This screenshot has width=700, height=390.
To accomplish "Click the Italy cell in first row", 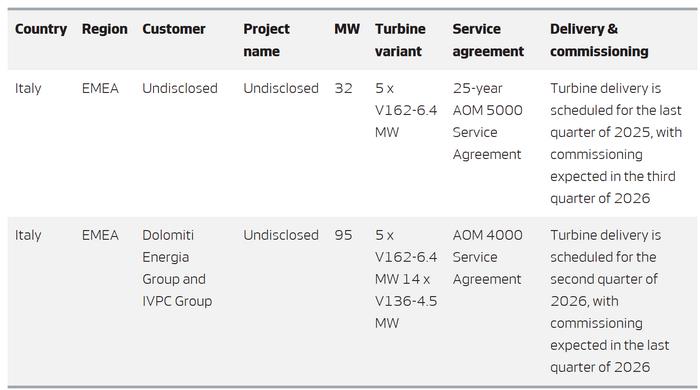I will click(28, 88).
